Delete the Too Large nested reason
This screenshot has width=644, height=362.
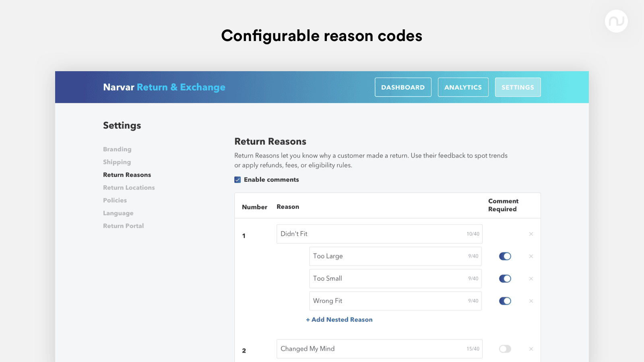(x=531, y=256)
